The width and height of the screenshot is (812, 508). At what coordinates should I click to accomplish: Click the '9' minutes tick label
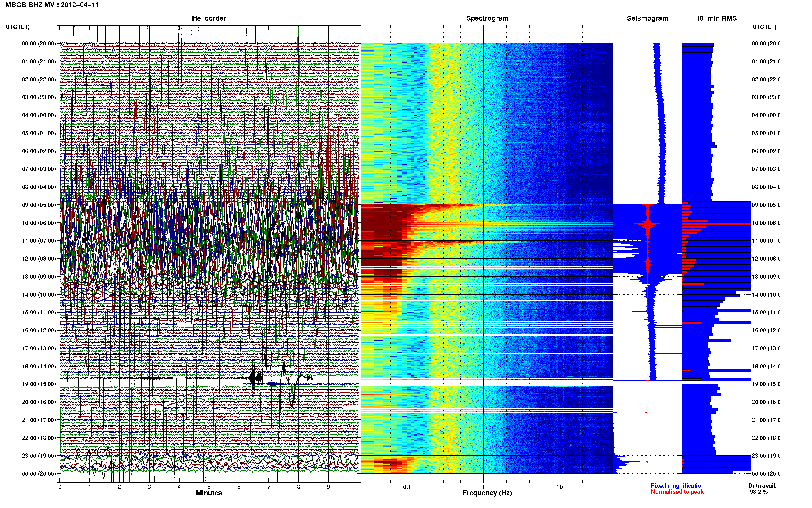click(328, 487)
